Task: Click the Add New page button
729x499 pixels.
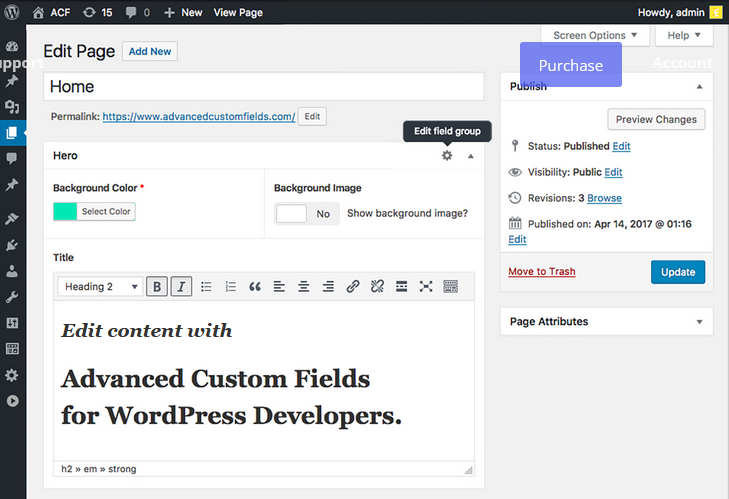Action: coord(150,51)
